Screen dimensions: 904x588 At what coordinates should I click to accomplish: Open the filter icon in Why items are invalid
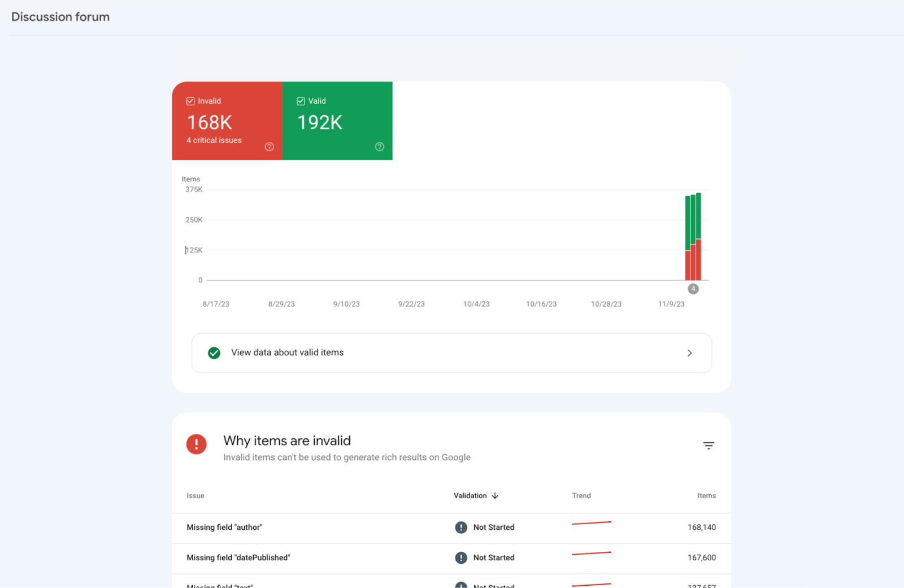[709, 445]
